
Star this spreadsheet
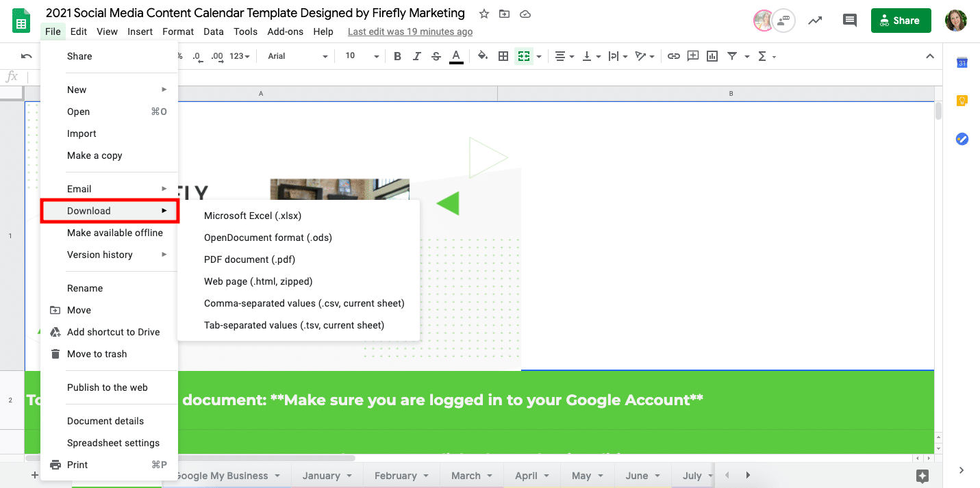[484, 14]
